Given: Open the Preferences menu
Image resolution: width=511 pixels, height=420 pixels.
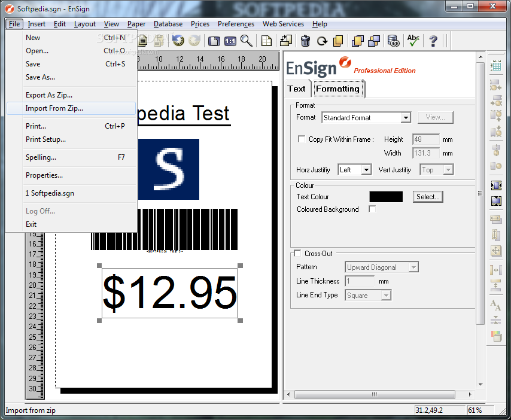Looking at the screenshot, I should [236, 24].
